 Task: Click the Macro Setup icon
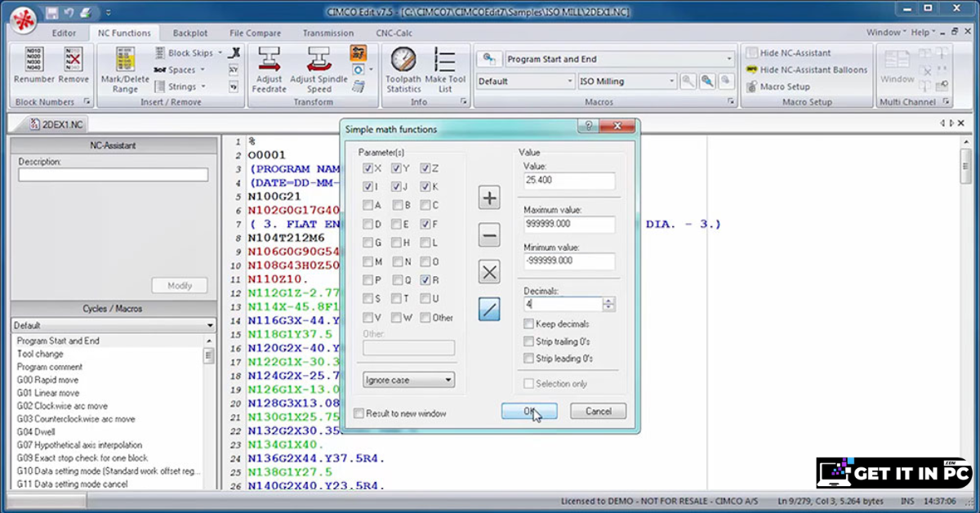(751, 87)
